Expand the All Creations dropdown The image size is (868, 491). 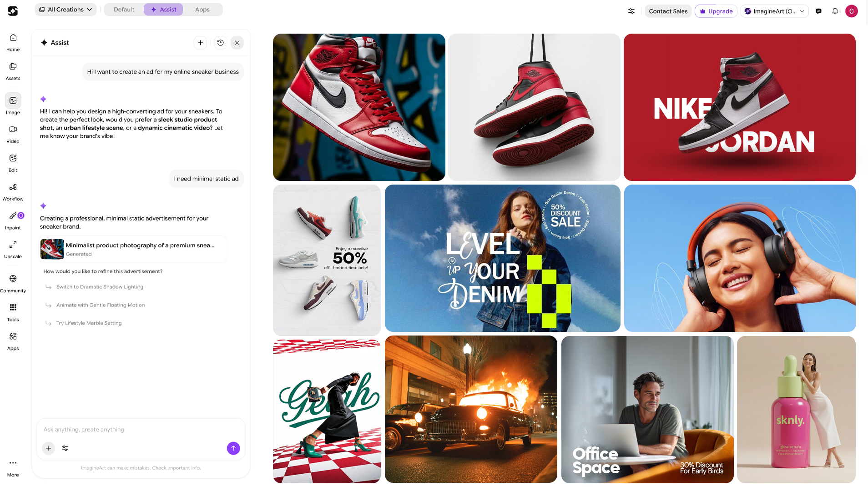coord(66,10)
